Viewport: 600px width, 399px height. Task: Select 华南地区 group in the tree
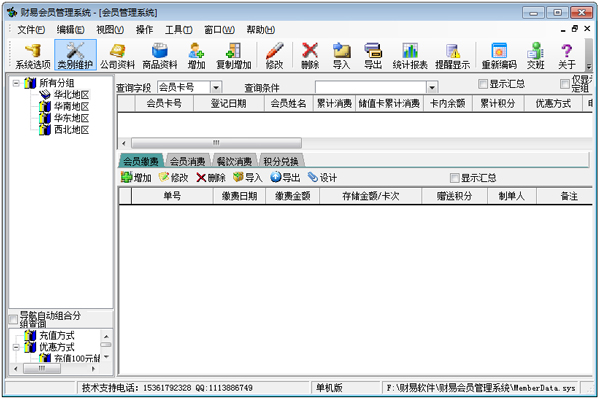click(71, 106)
